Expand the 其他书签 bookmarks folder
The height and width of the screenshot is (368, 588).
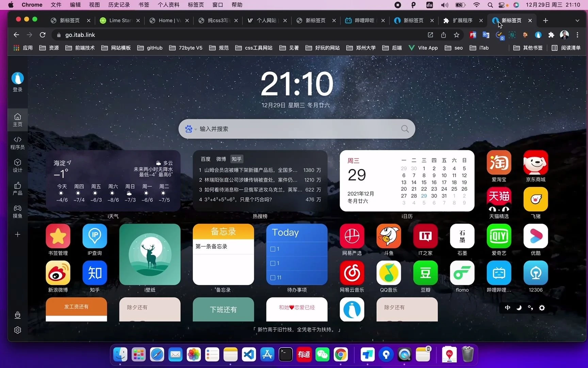tap(528, 48)
